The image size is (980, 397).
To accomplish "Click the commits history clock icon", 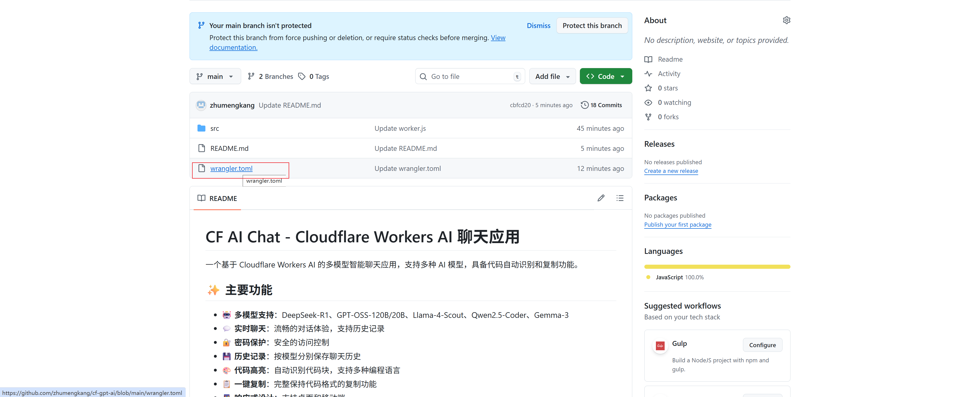I will [x=584, y=105].
